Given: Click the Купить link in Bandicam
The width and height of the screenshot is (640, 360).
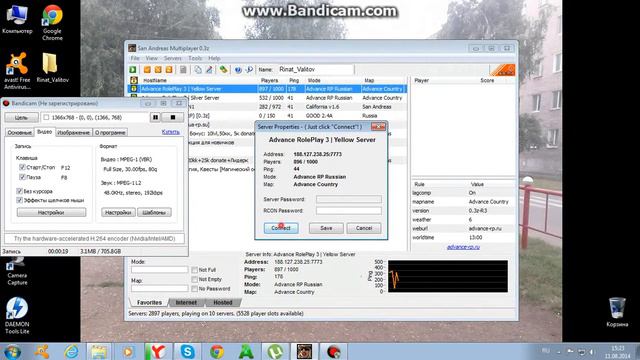Looking at the screenshot, I should [171, 132].
